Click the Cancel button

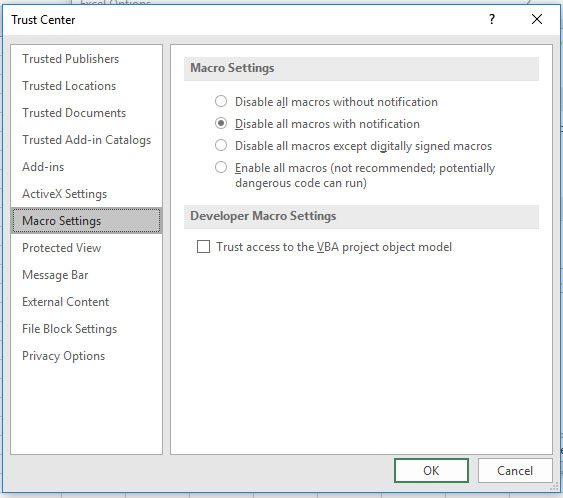[515, 470]
